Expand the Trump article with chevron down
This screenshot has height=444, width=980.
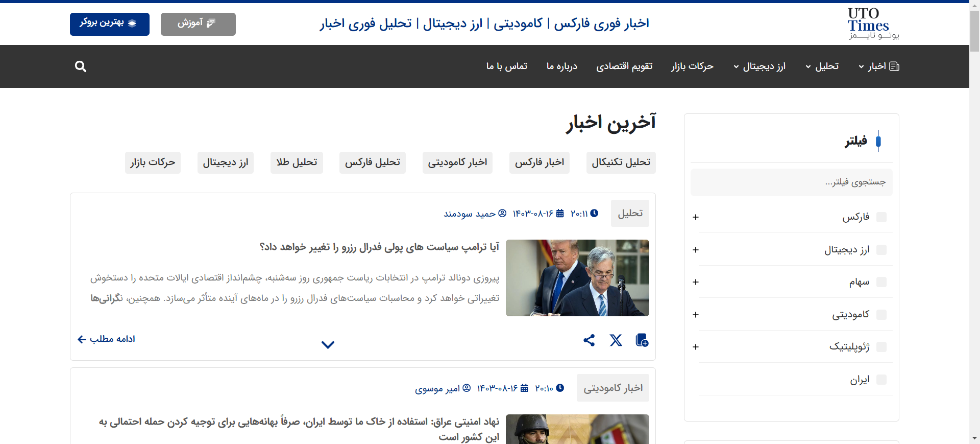[x=328, y=345]
